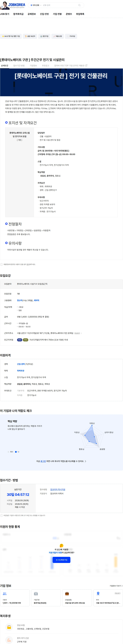Open the 취업톡톡 menu

tap(80, 14)
